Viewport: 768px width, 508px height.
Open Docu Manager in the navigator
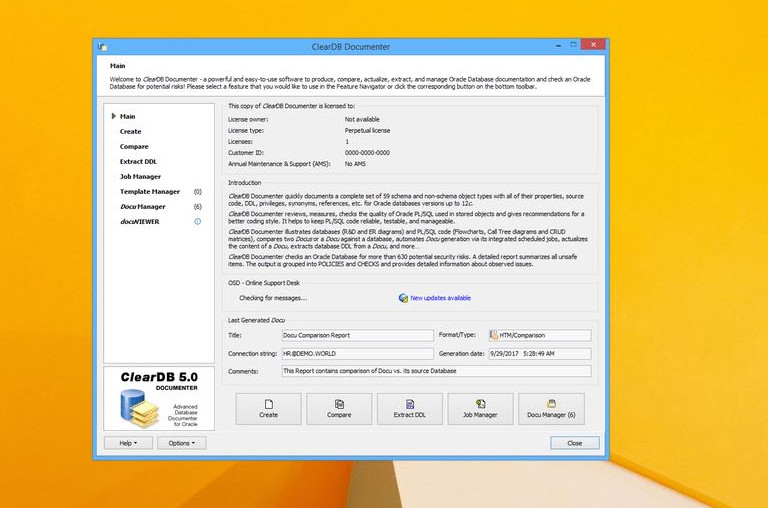click(x=143, y=207)
